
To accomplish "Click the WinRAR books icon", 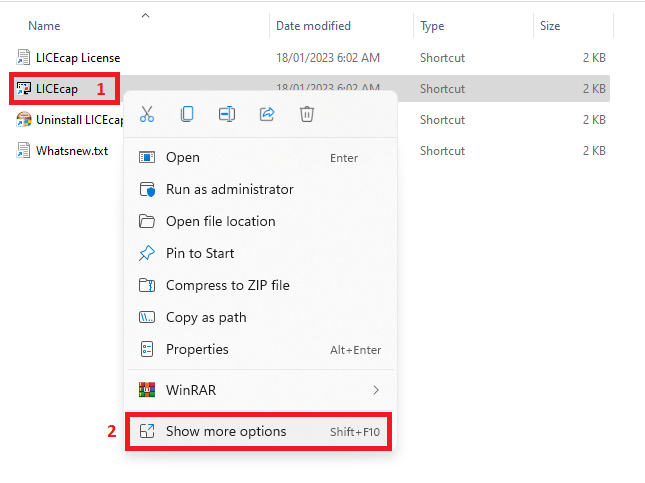I will (147, 390).
